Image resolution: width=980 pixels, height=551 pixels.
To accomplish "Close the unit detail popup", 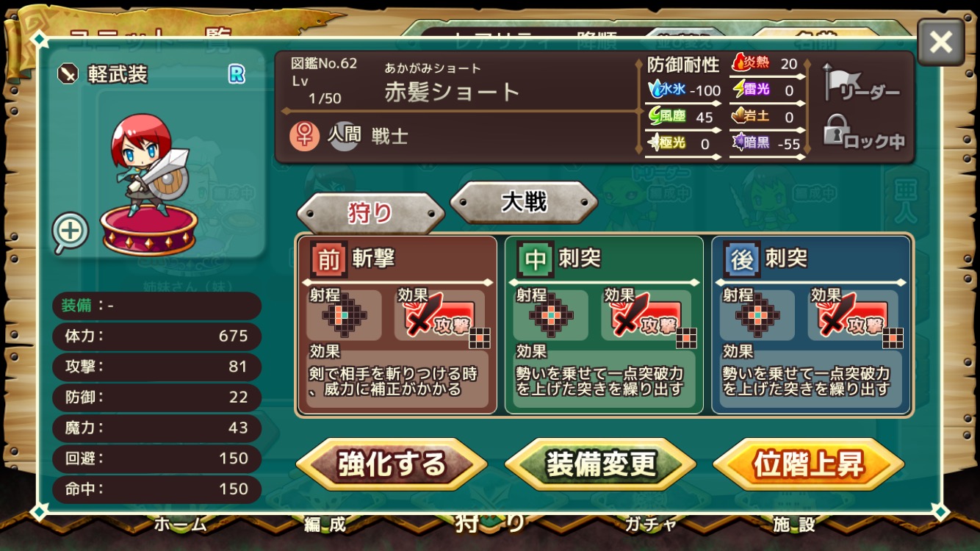I will coord(940,43).
